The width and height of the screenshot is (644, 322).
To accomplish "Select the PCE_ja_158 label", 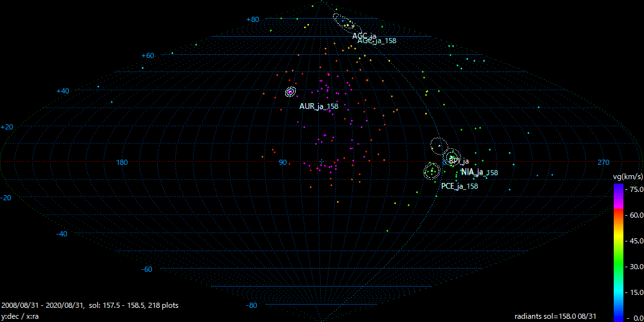I will (x=459, y=186).
